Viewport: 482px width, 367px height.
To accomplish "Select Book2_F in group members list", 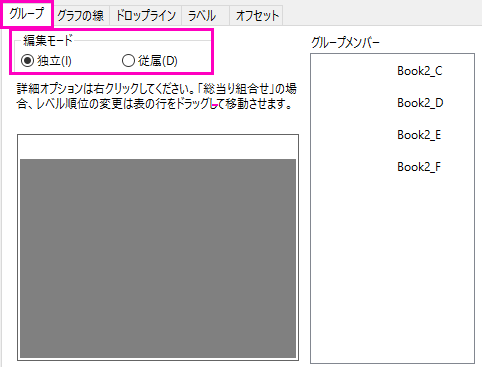I will (419, 167).
